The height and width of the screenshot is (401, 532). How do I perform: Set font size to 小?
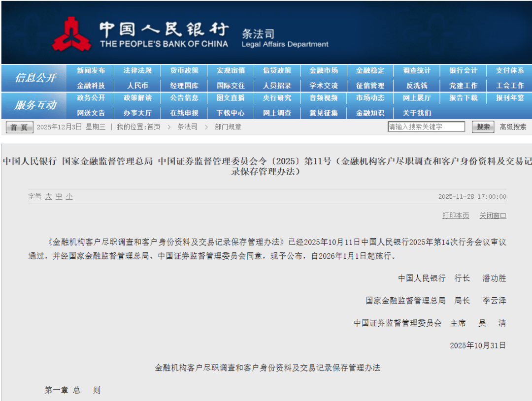click(x=69, y=197)
